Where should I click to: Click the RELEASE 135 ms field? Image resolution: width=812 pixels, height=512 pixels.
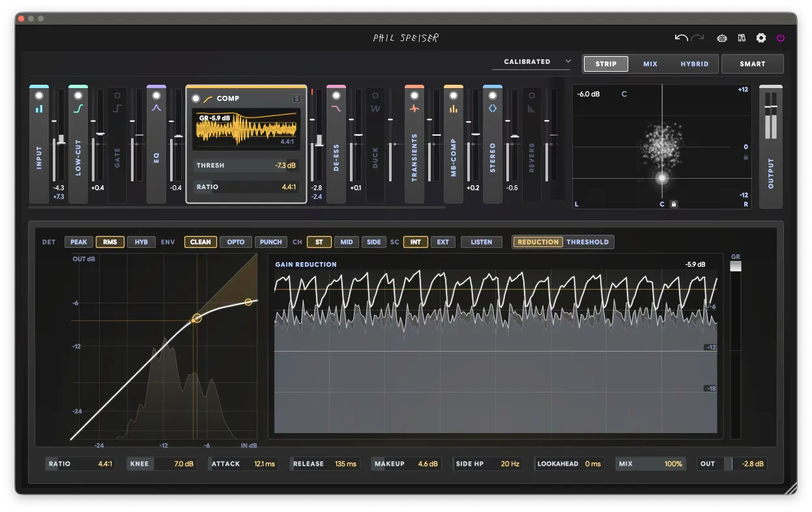click(x=325, y=464)
